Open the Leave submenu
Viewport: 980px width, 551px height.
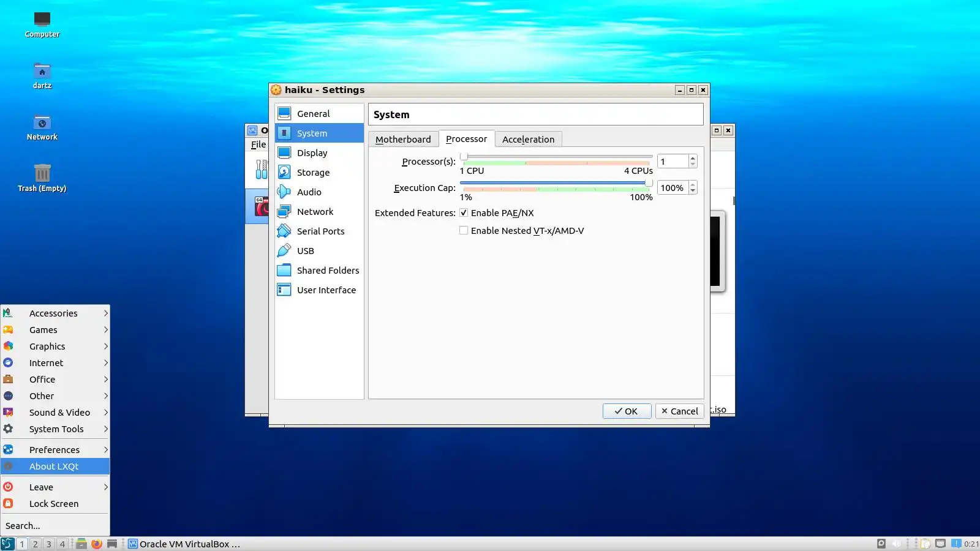[55, 487]
